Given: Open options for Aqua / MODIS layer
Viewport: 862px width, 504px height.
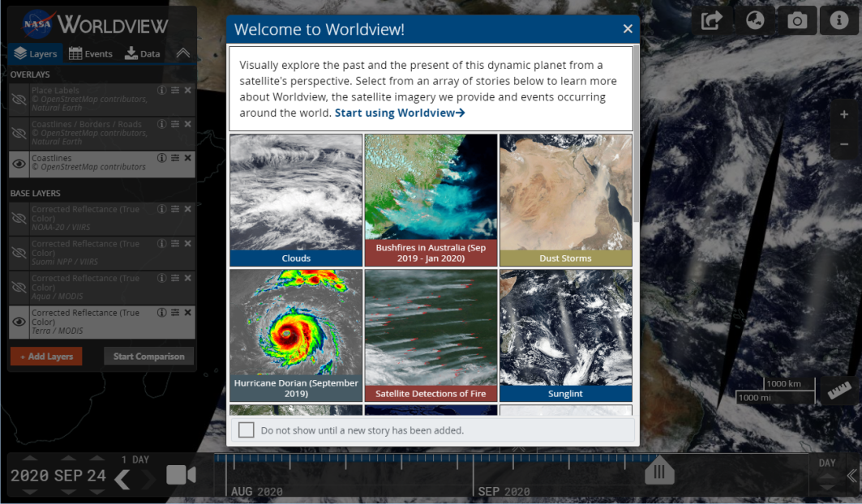Looking at the screenshot, I should (x=175, y=278).
